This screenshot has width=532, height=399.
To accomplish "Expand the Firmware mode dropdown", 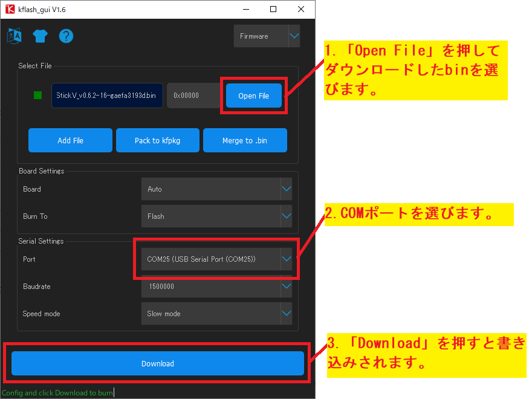I will point(267,36).
